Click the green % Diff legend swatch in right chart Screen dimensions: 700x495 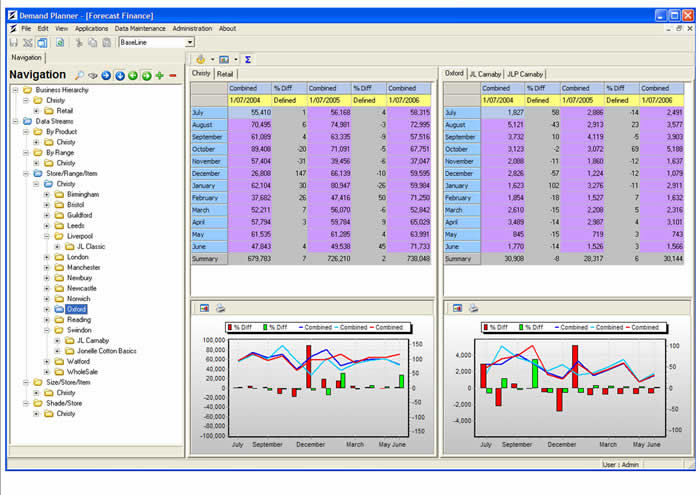(521, 327)
